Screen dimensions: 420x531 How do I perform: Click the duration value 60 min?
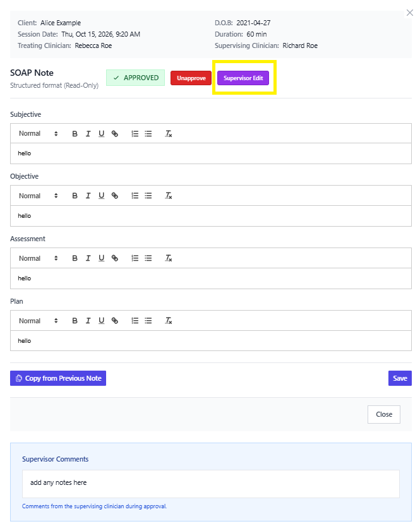pyautogui.click(x=256, y=34)
